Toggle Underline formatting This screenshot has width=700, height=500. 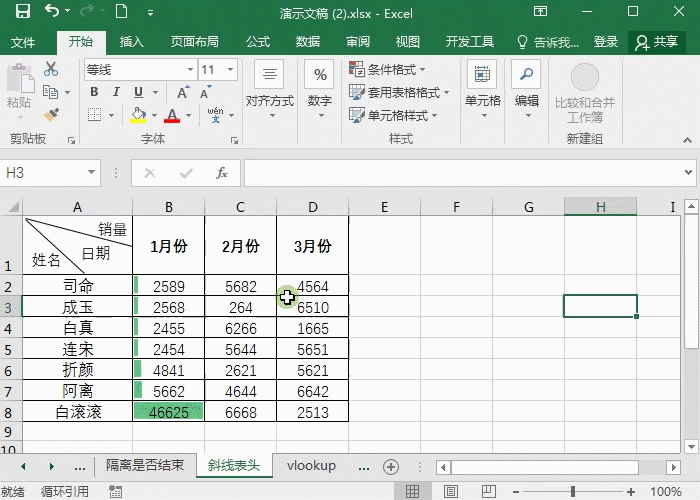pyautogui.click(x=139, y=92)
